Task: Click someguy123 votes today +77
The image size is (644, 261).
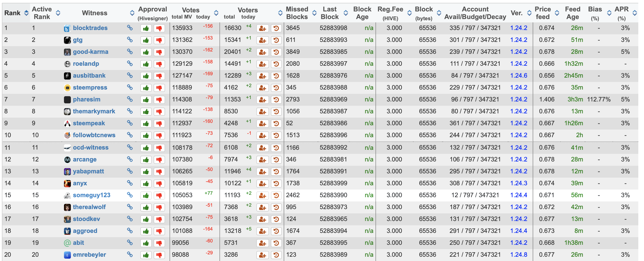Action: 209,193
